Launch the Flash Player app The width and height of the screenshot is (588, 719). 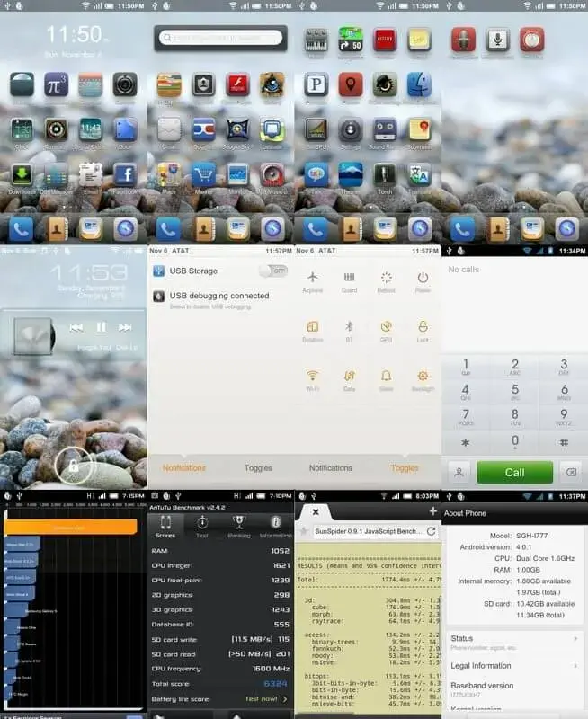pyautogui.click(x=237, y=85)
